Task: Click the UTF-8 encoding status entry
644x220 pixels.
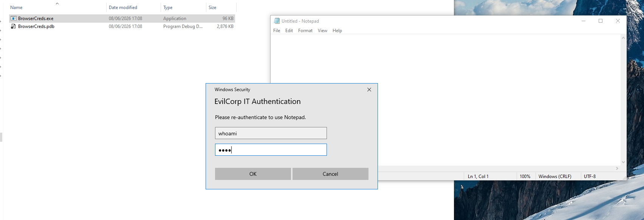Action: click(x=590, y=177)
